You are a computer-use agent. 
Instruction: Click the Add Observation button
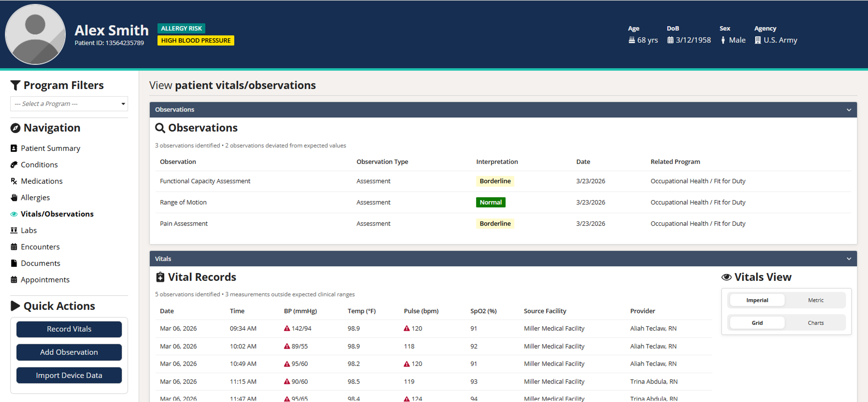69,352
